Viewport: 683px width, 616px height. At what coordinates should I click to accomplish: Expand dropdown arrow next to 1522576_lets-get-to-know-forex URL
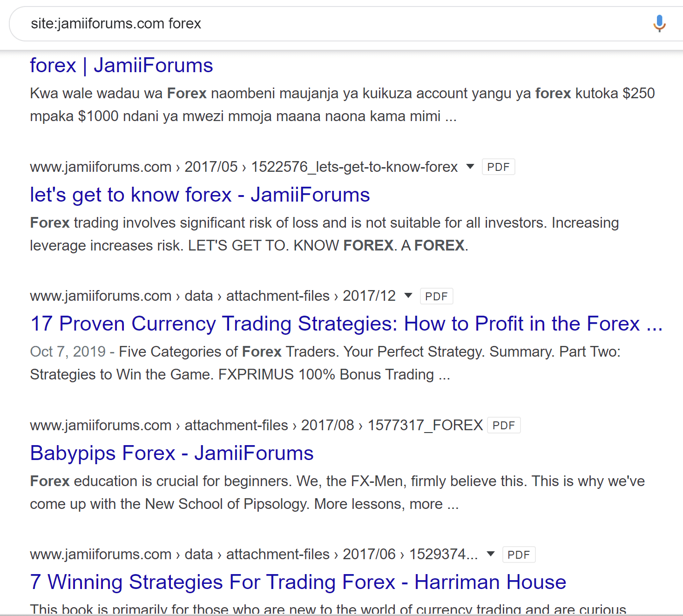470,166
